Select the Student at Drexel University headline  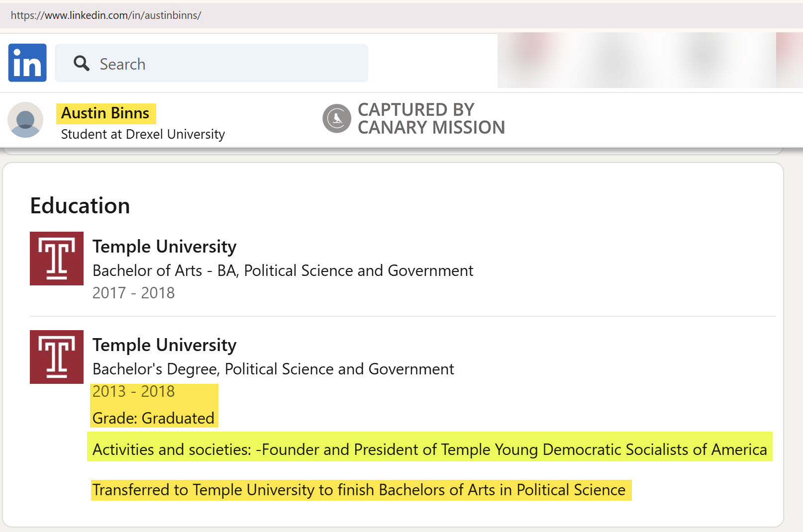pyautogui.click(x=143, y=134)
